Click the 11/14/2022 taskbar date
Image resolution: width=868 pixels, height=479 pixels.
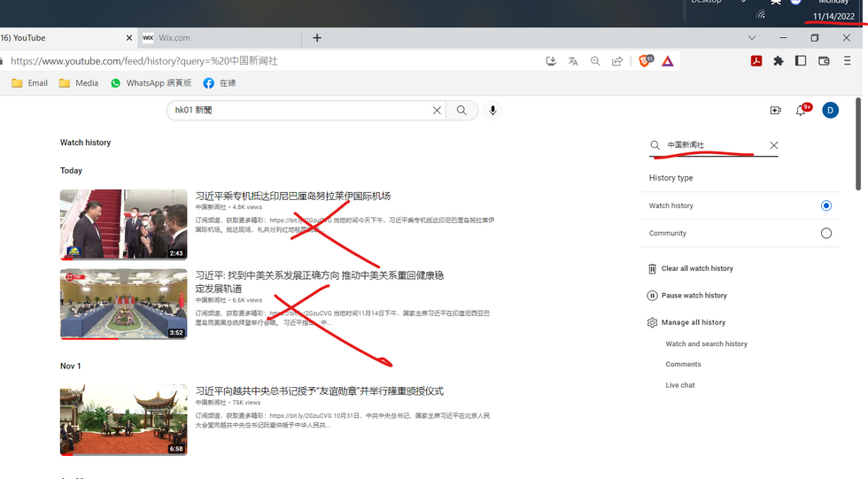(833, 16)
